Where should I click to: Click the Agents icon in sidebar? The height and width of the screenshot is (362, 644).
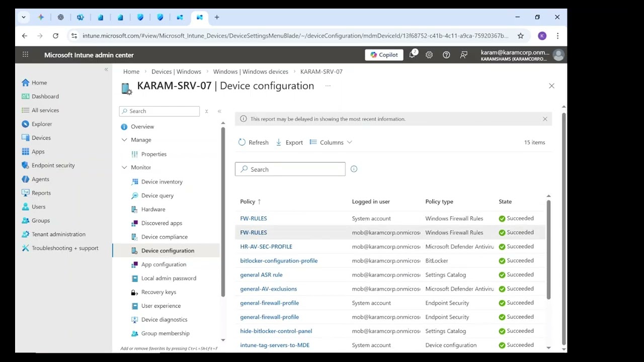pyautogui.click(x=25, y=179)
